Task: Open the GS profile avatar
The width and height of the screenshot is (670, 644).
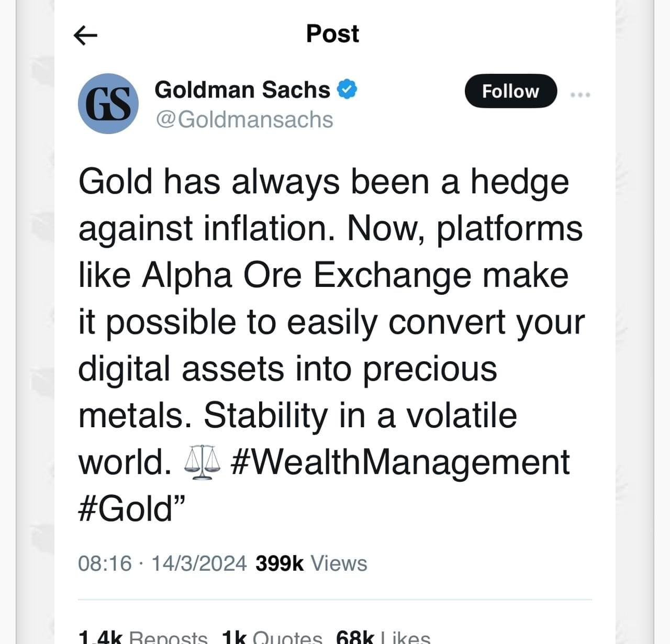Action: pyautogui.click(x=108, y=104)
